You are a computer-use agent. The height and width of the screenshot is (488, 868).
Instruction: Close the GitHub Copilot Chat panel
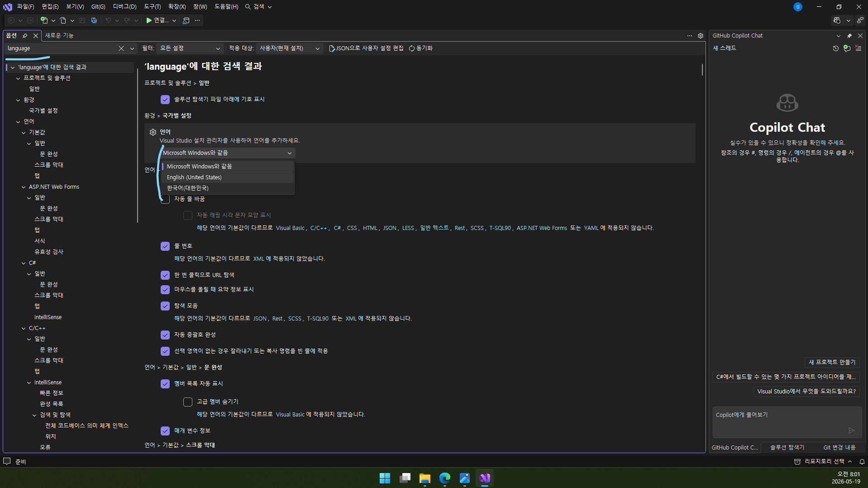[860, 36]
